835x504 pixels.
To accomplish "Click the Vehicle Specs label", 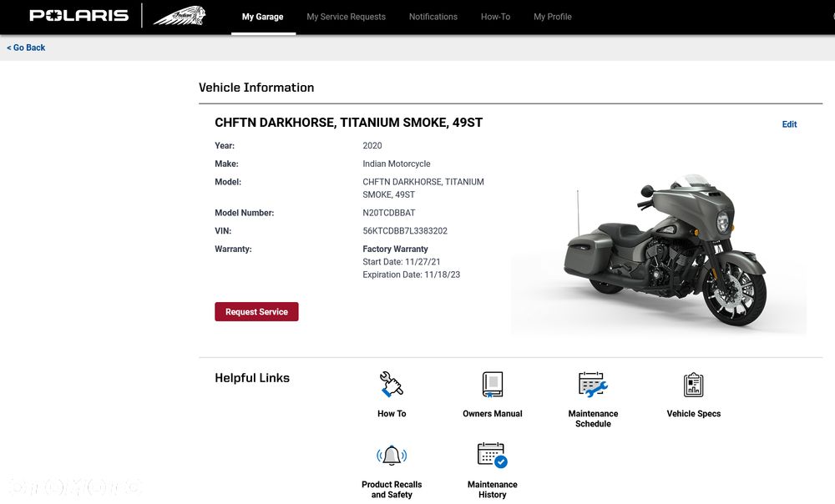I will click(693, 414).
